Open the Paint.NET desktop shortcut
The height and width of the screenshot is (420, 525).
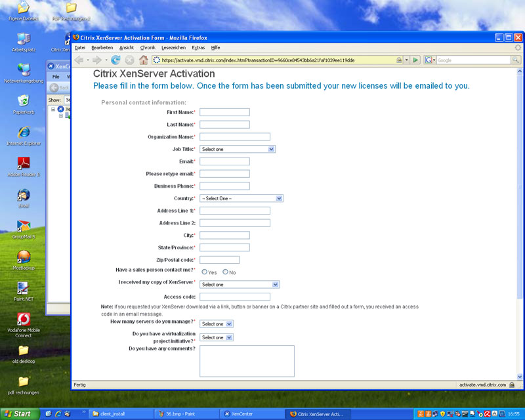24,291
